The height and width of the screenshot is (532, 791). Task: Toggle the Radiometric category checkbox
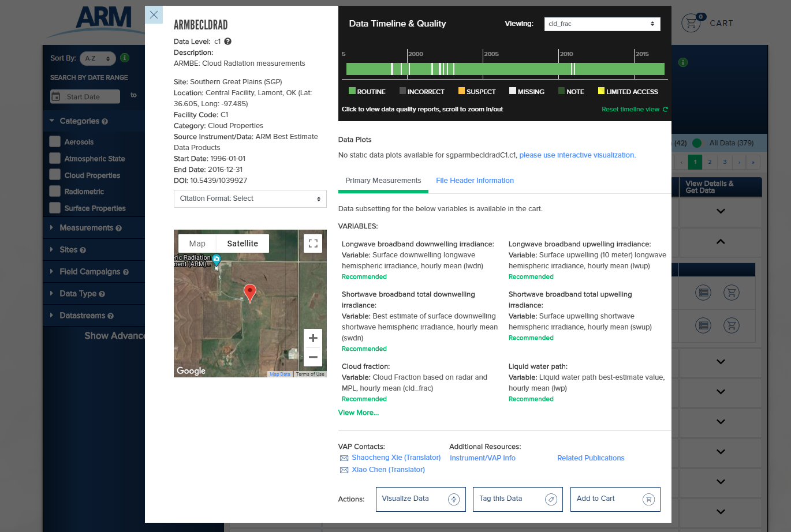[x=55, y=191]
